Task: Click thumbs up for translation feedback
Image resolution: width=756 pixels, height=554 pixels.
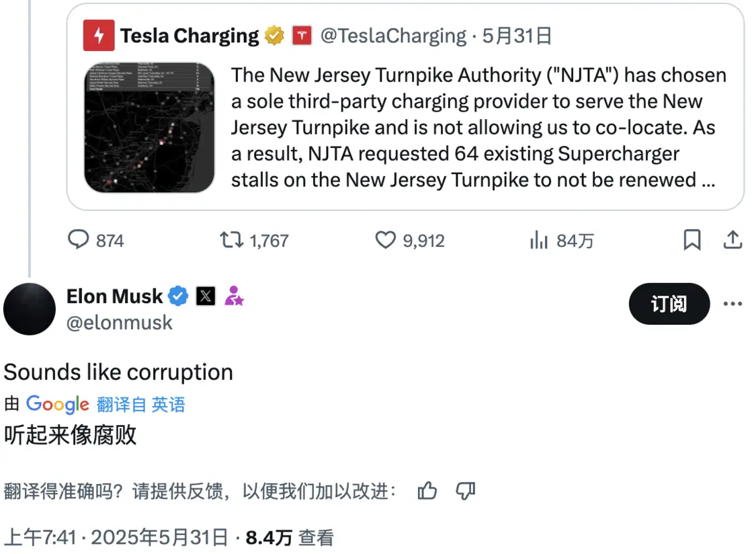Action: tap(427, 491)
